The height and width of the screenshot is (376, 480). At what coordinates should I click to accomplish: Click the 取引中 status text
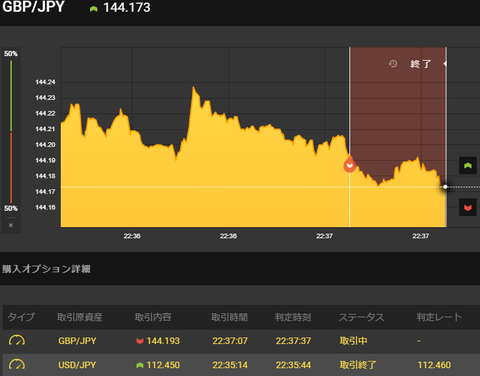353,341
